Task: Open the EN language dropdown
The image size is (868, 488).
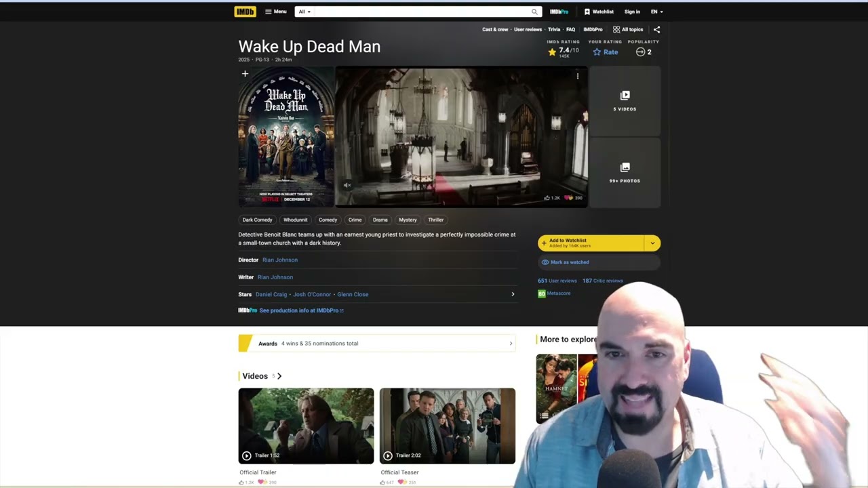Action: pyautogui.click(x=656, y=12)
